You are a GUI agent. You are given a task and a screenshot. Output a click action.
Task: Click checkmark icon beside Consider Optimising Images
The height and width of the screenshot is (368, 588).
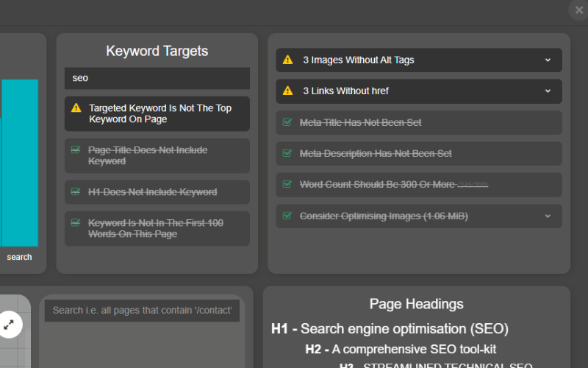coord(287,216)
